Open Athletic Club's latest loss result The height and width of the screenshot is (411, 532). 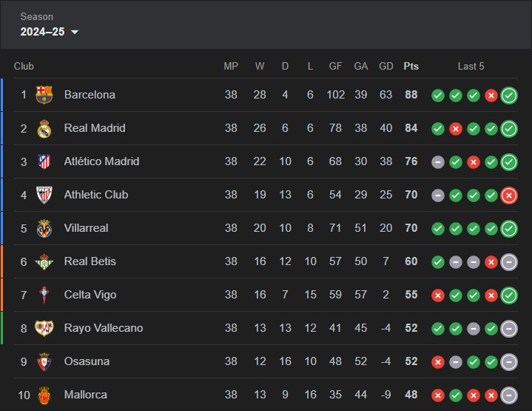509,196
